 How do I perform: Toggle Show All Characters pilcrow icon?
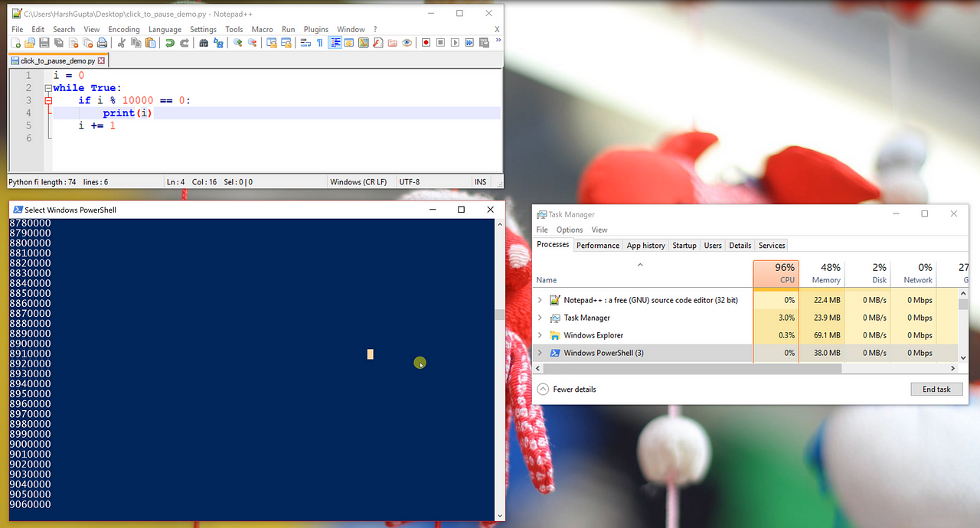pos(319,43)
